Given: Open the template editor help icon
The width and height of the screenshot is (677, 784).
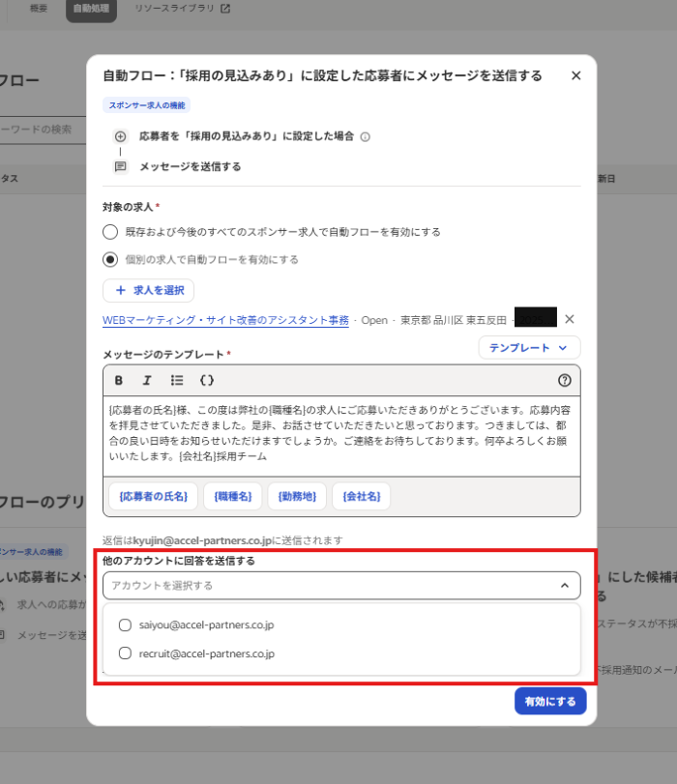Looking at the screenshot, I should (x=565, y=380).
